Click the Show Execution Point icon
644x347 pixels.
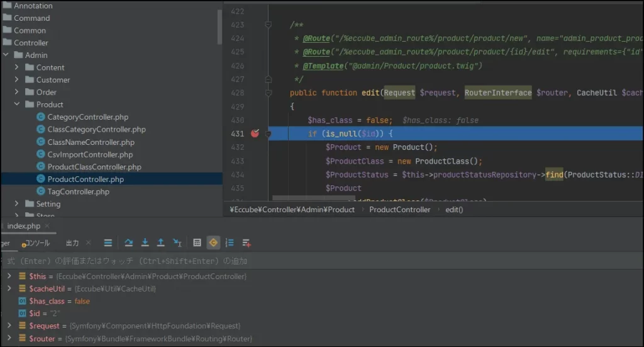click(x=108, y=242)
